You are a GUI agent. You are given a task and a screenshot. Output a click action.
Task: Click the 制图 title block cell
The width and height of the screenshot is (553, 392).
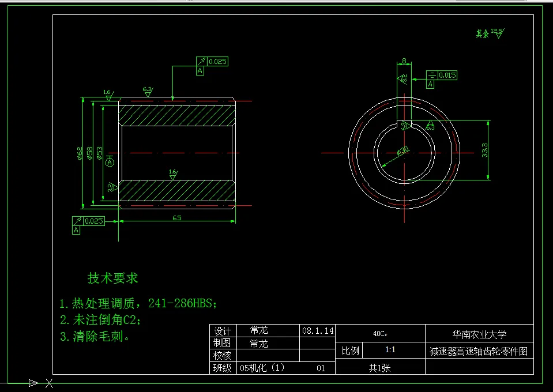[x=223, y=343]
